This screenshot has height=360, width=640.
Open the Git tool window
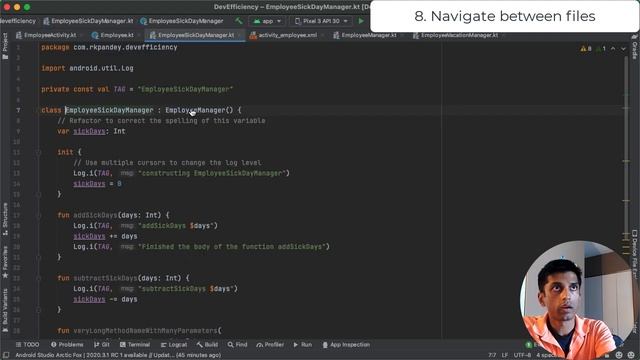coord(102,345)
